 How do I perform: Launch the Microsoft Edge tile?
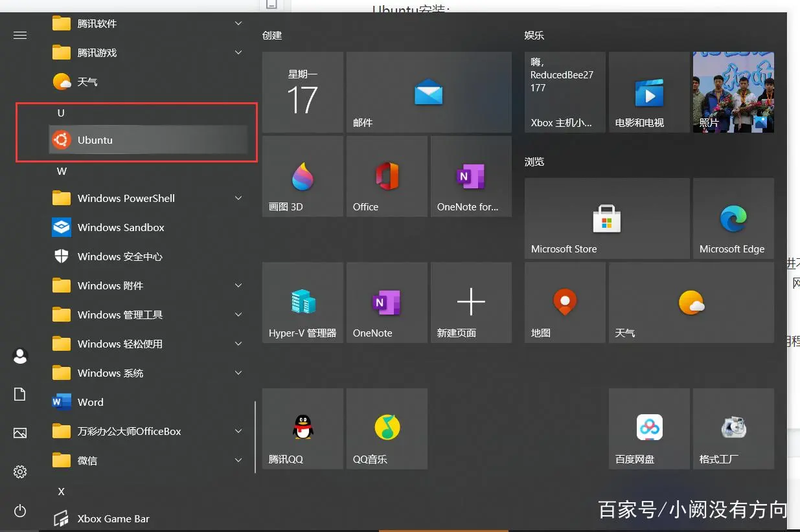pyautogui.click(x=733, y=218)
